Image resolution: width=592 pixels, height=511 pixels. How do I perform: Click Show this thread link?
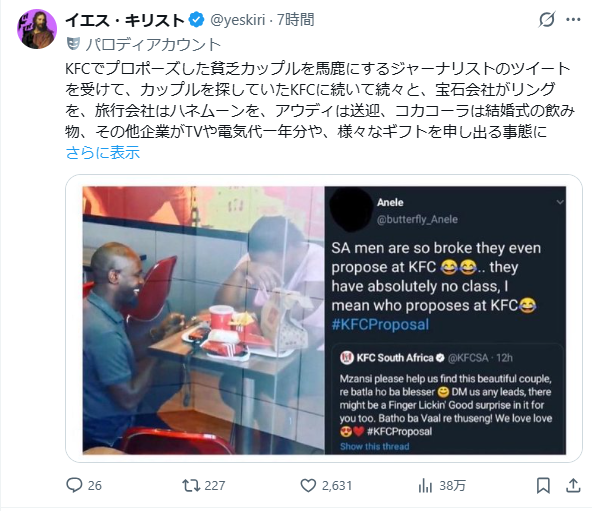click(x=375, y=446)
